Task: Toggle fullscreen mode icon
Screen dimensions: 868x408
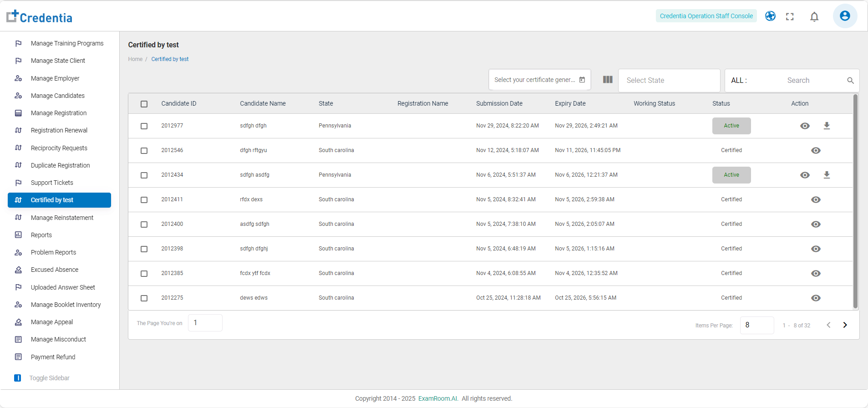Action: (790, 16)
